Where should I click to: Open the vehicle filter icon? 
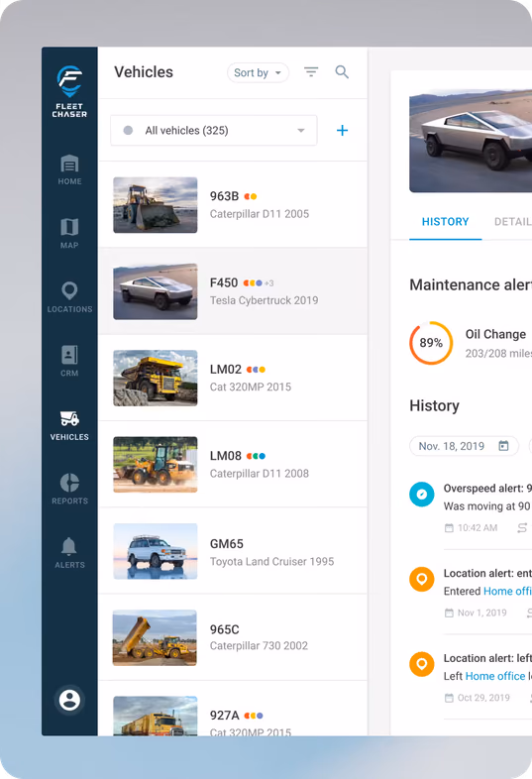311,72
